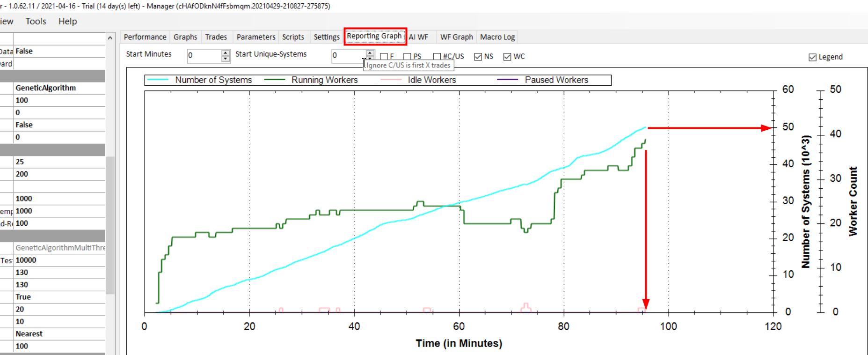
Task: Uncheck the NS checkbox
Action: [478, 57]
